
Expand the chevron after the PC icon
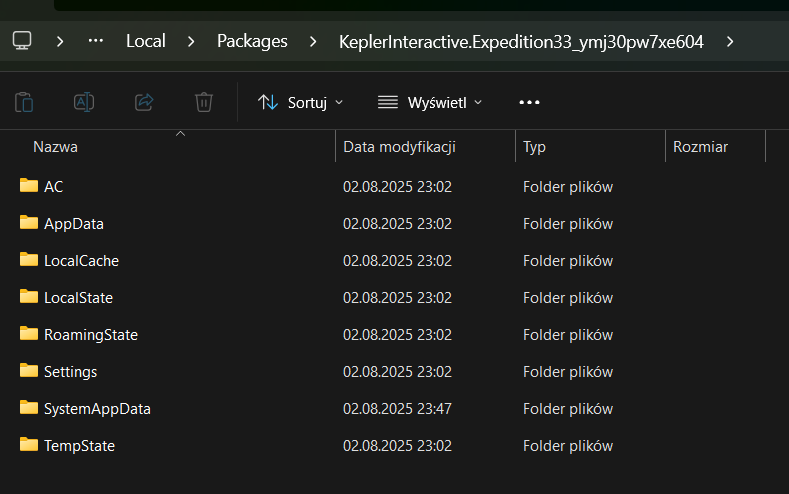pyautogui.click(x=60, y=41)
